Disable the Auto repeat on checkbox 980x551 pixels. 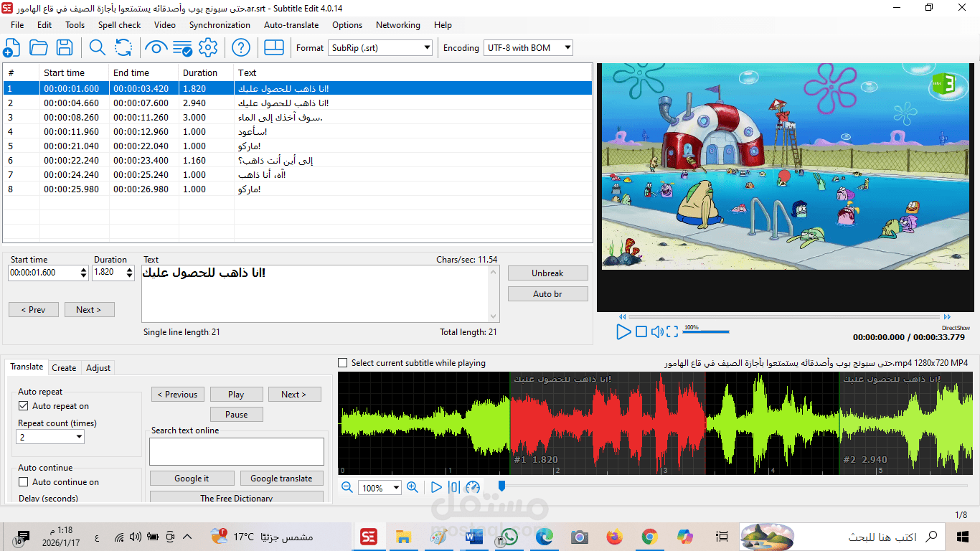pyautogui.click(x=24, y=406)
